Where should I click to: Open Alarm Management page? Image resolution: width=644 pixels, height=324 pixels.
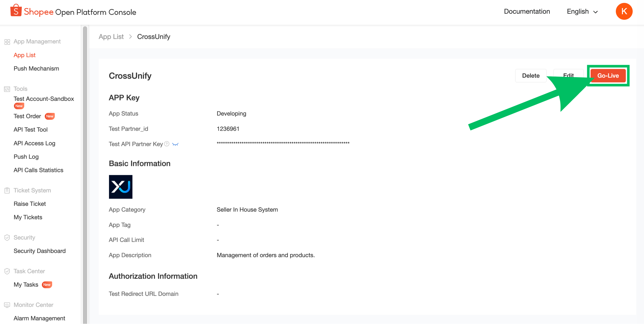pyautogui.click(x=39, y=318)
